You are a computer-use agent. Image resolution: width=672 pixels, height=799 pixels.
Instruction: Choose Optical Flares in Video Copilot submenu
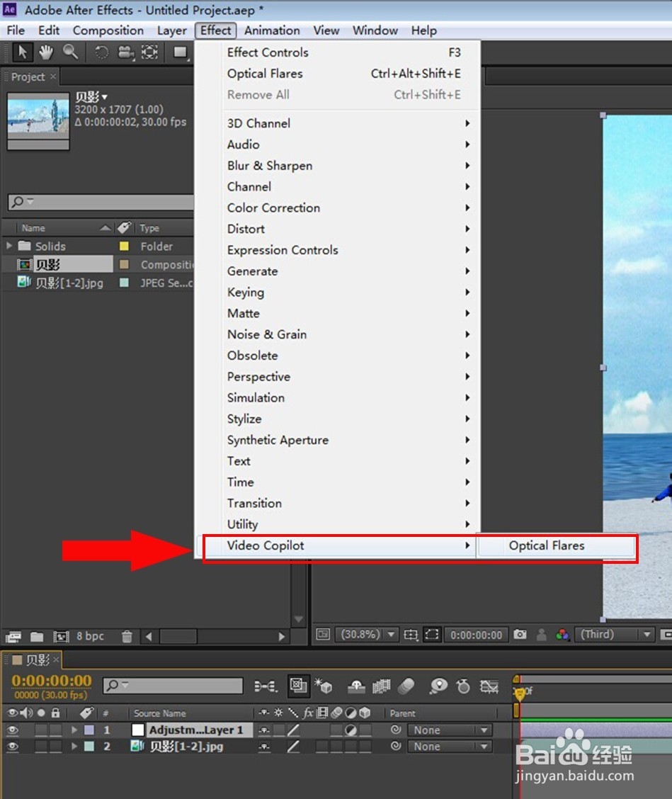556,545
